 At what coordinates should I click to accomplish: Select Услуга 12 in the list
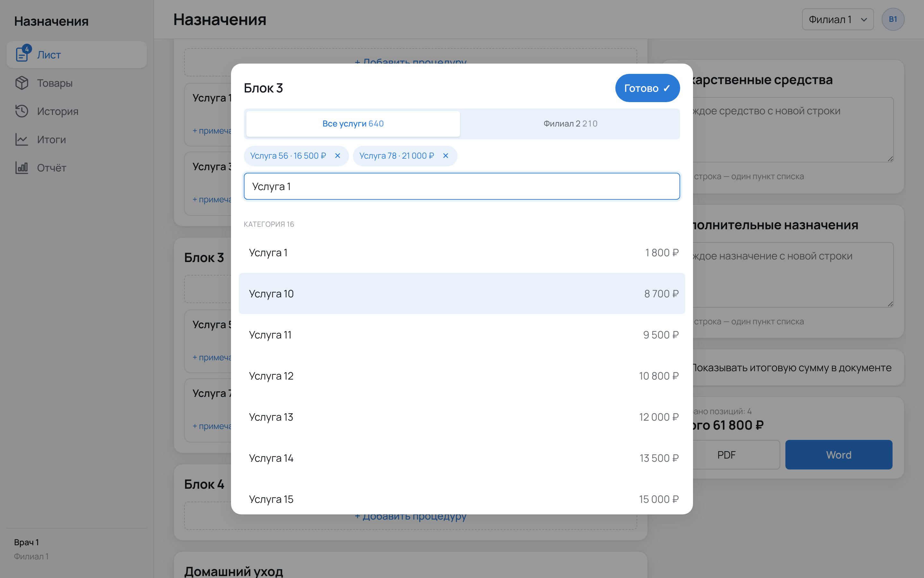(x=462, y=376)
